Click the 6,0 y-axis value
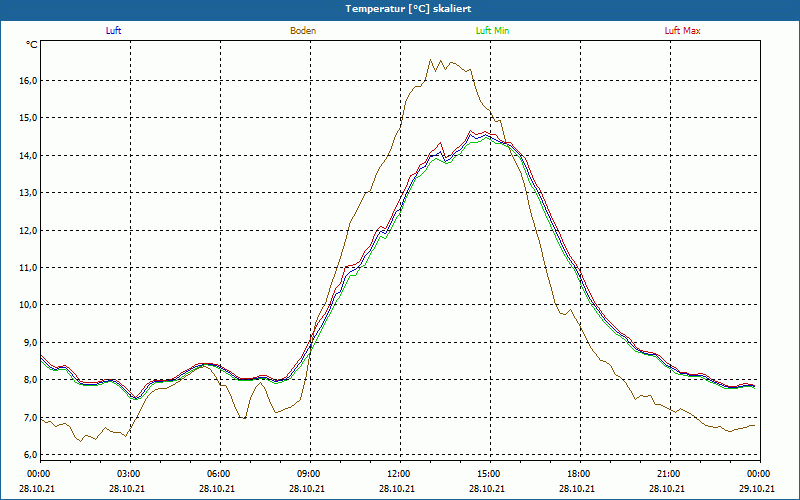The height and width of the screenshot is (500, 800). pos(30,455)
